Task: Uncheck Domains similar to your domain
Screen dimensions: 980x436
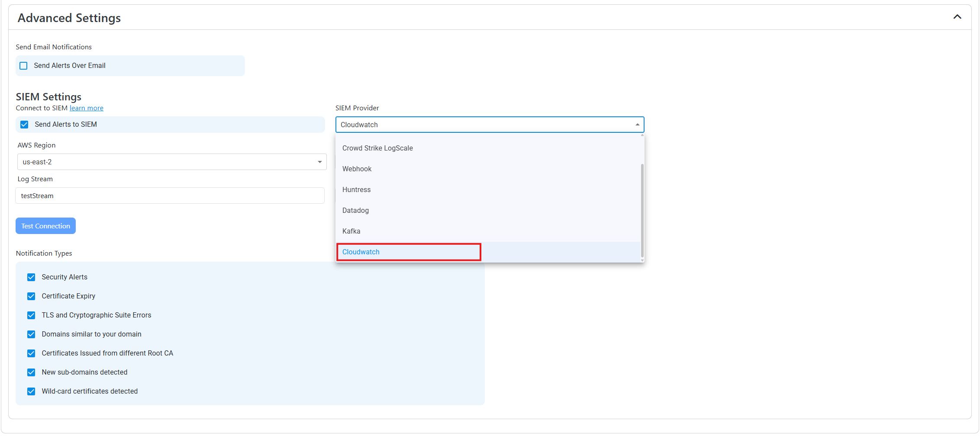Action: pyautogui.click(x=31, y=334)
